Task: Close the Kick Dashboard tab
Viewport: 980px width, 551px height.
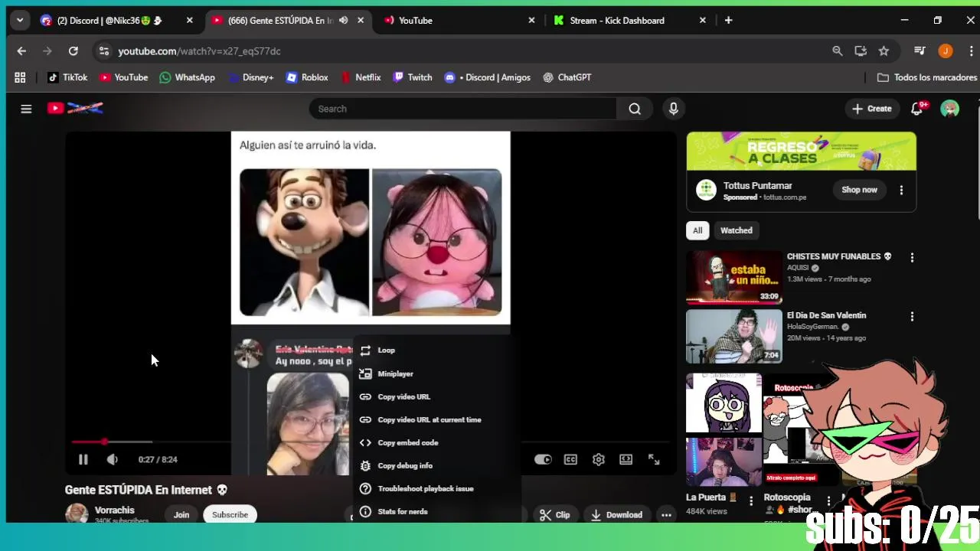Action: pyautogui.click(x=703, y=21)
